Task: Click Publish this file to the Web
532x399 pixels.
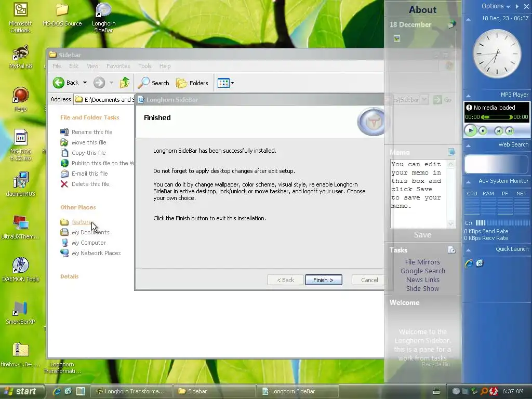Action: [x=97, y=163]
